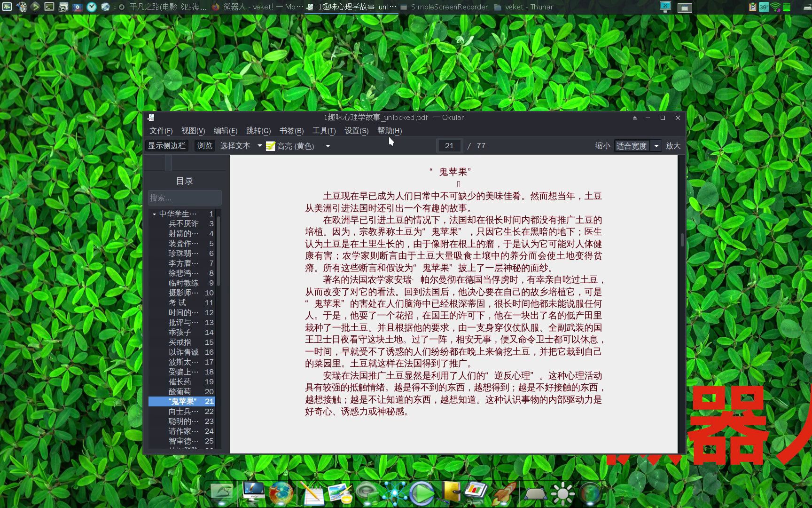Open the atom science dock icon
Image resolution: width=812 pixels, height=508 pixels.
(395, 493)
